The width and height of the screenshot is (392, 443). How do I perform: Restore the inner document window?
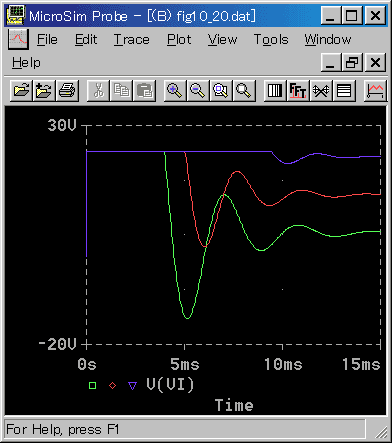pos(352,62)
